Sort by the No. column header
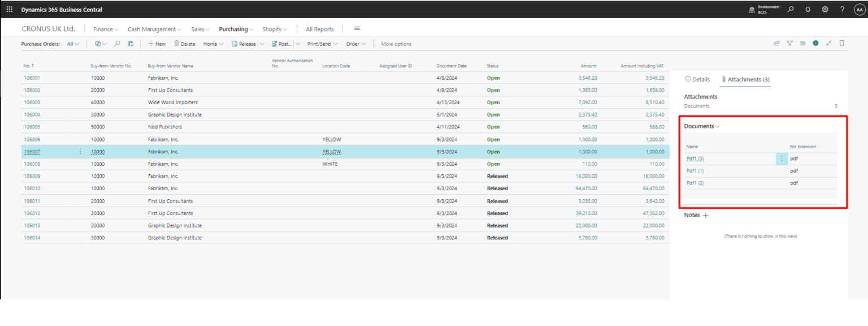 (x=28, y=66)
